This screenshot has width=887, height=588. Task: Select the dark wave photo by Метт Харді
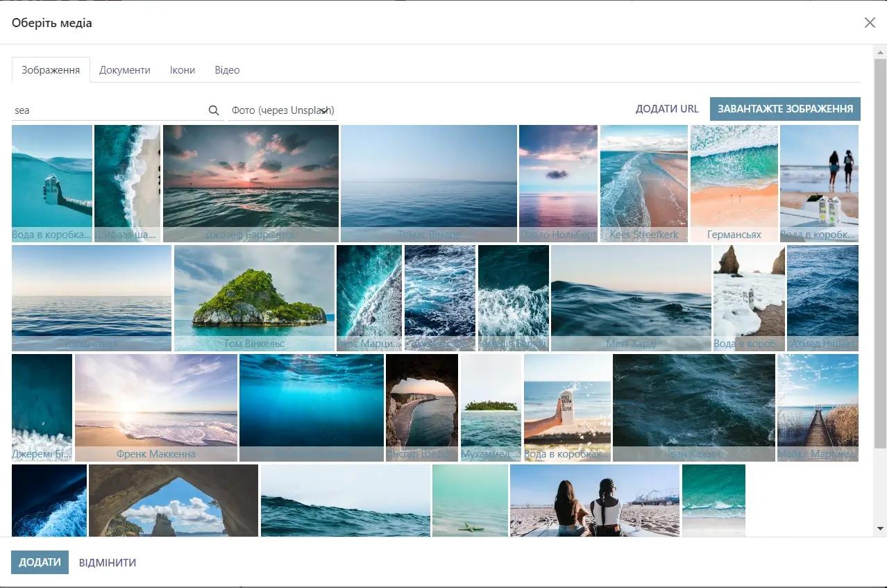click(x=631, y=297)
